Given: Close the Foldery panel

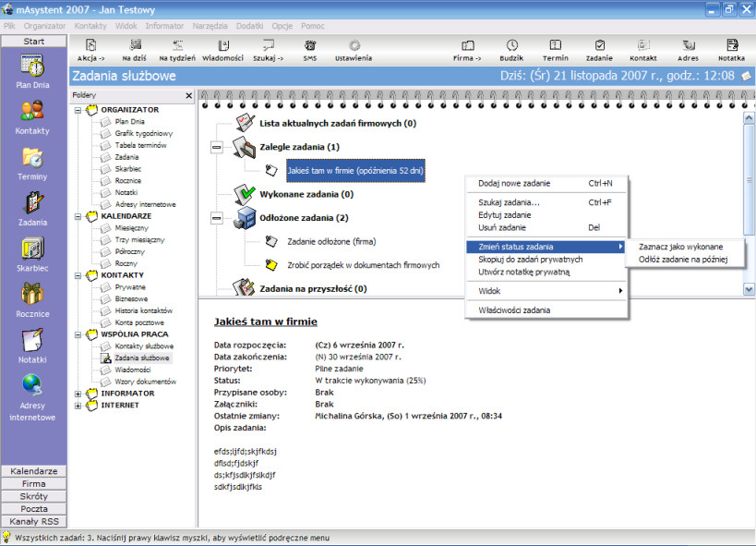Looking at the screenshot, I should [188, 95].
